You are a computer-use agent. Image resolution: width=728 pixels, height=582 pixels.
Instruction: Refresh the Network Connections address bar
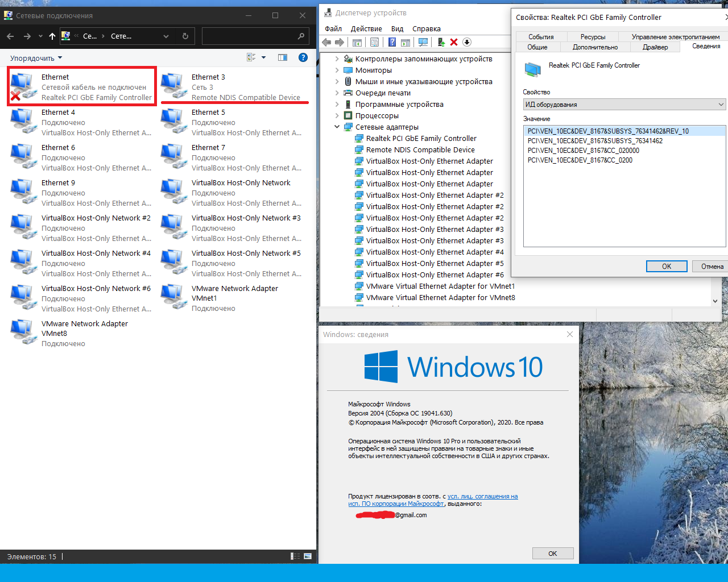pyautogui.click(x=185, y=36)
